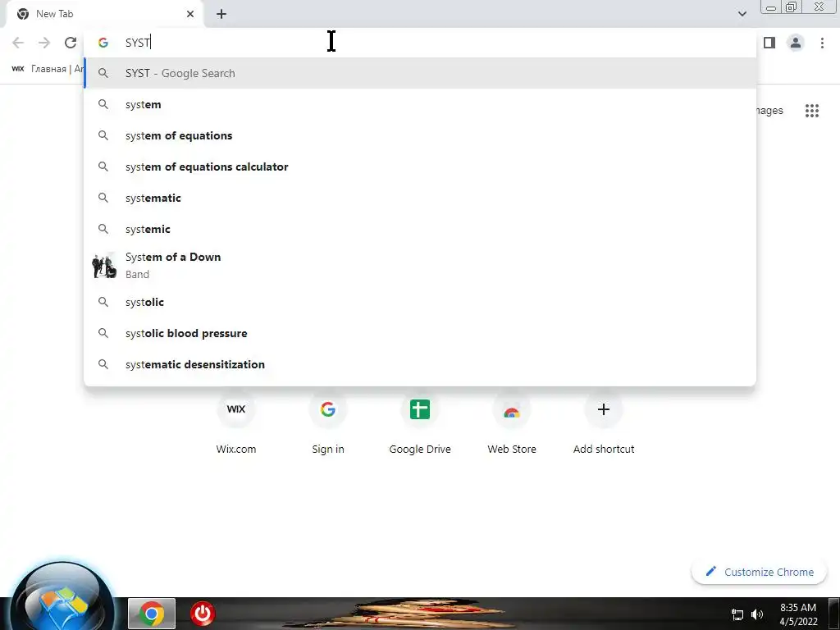
Task: Select the 'system' suggestion
Action: click(420, 104)
